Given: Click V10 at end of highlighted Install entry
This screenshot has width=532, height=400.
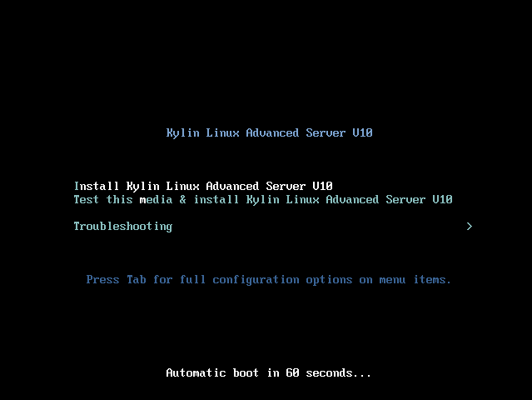Looking at the screenshot, I should click(x=323, y=186).
